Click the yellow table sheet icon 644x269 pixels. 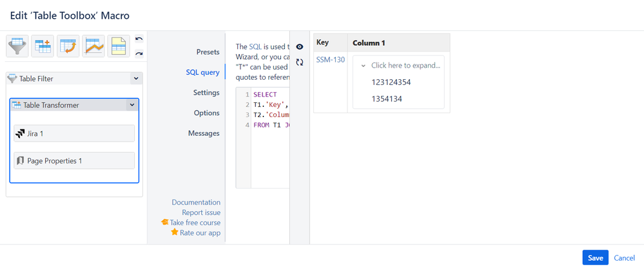coord(119,46)
